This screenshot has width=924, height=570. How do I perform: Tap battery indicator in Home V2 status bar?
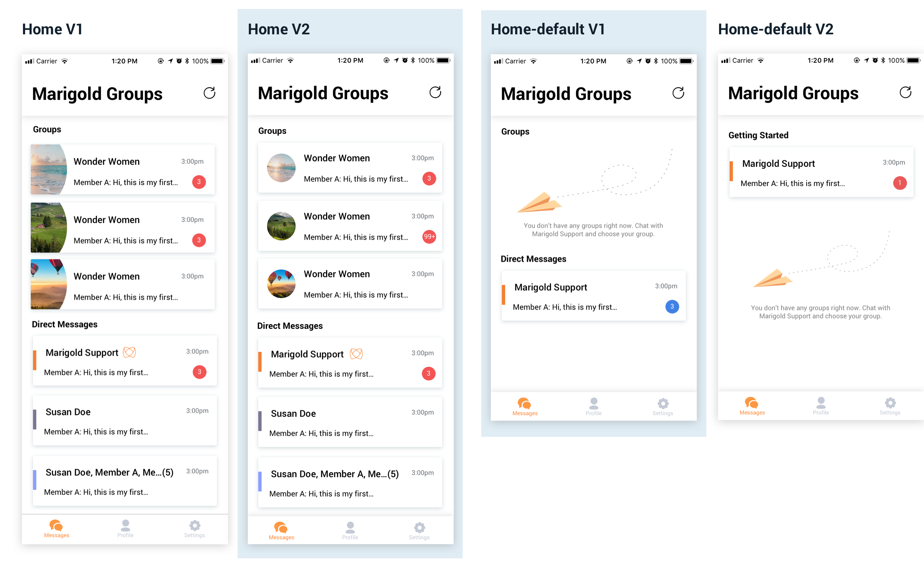pos(443,60)
